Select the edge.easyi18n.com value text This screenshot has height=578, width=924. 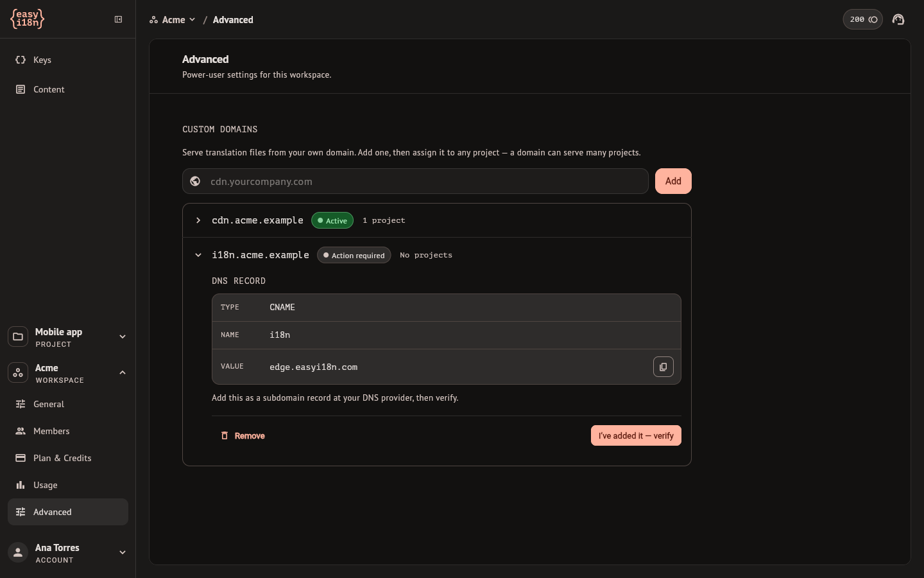313,367
